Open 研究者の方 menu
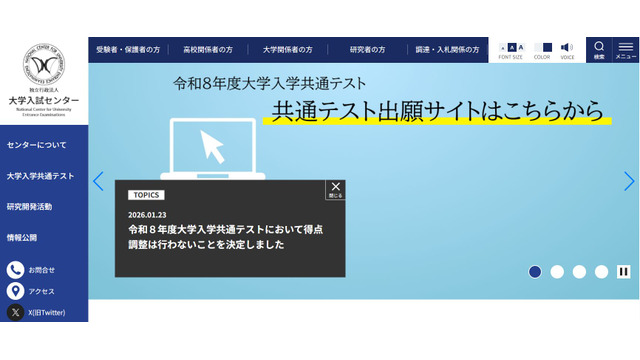 click(x=367, y=50)
